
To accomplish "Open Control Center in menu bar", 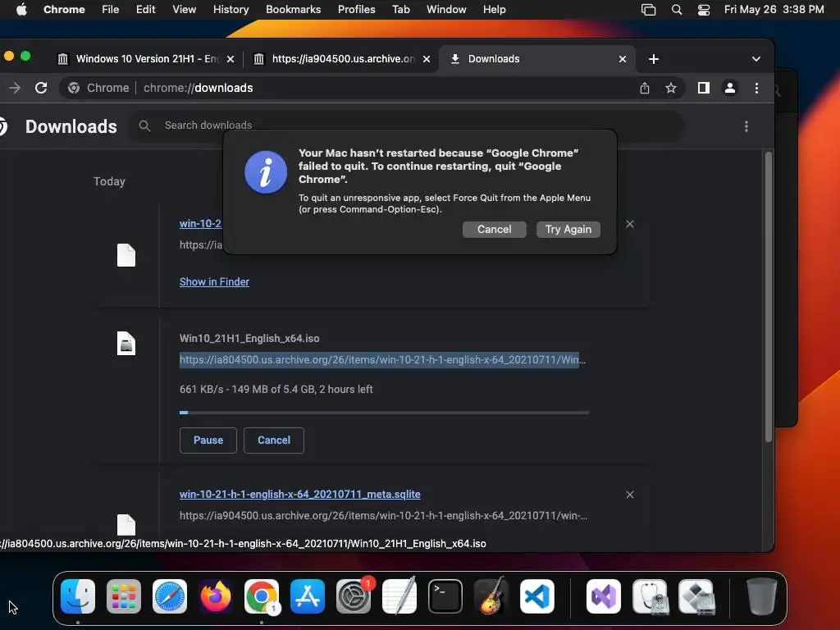I will tap(703, 10).
